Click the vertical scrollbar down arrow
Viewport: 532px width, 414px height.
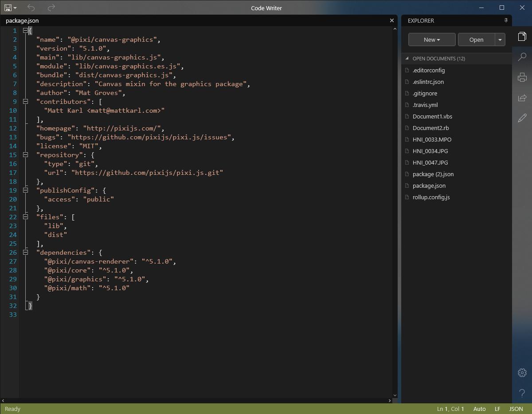pyautogui.click(x=395, y=395)
